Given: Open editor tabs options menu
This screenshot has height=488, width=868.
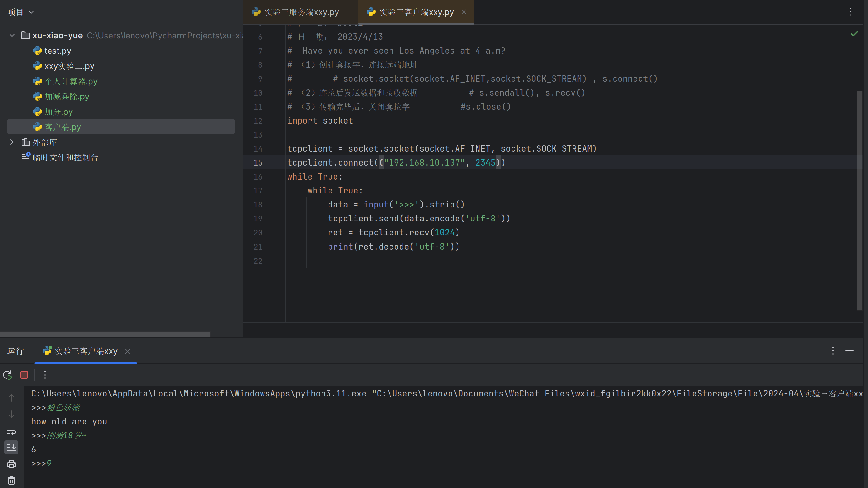Looking at the screenshot, I should coord(851,12).
